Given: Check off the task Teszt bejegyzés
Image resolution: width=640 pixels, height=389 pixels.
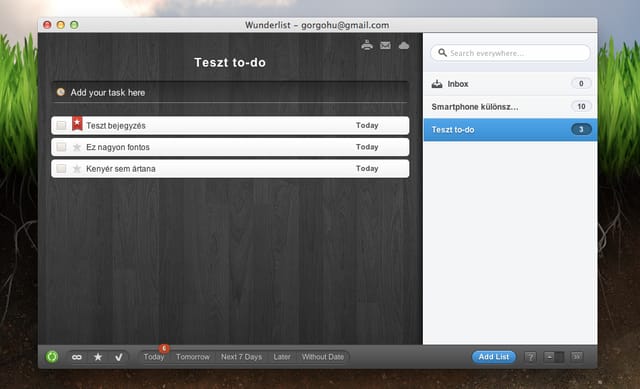Looking at the screenshot, I should pyautogui.click(x=61, y=125).
